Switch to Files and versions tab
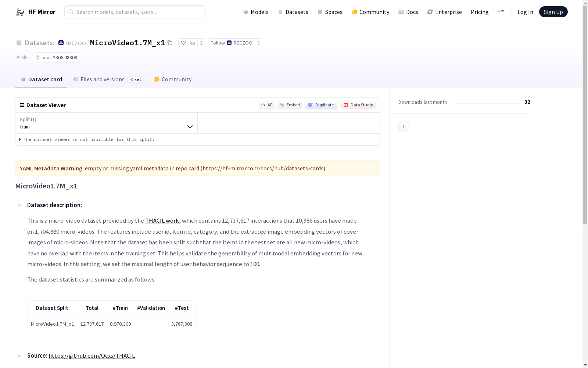 click(108, 79)
